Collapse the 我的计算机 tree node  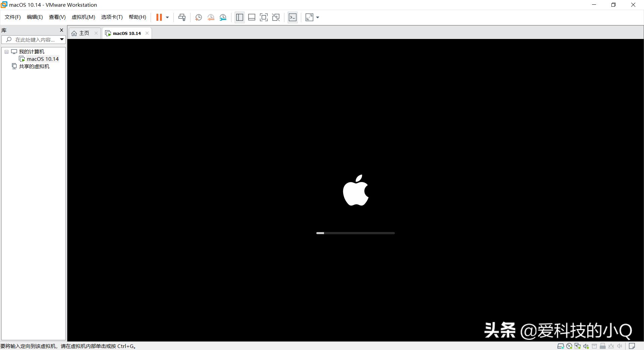[x=6, y=51]
